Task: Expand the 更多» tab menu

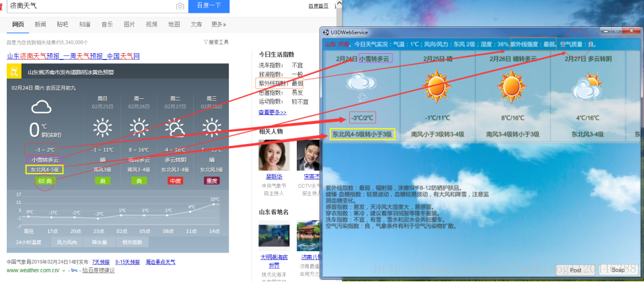Action: 219,24
